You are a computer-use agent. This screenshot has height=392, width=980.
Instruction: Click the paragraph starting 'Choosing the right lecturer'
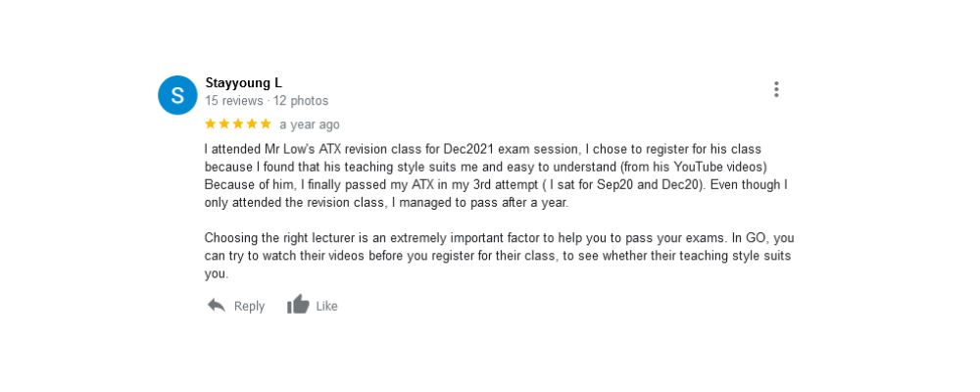(x=499, y=256)
